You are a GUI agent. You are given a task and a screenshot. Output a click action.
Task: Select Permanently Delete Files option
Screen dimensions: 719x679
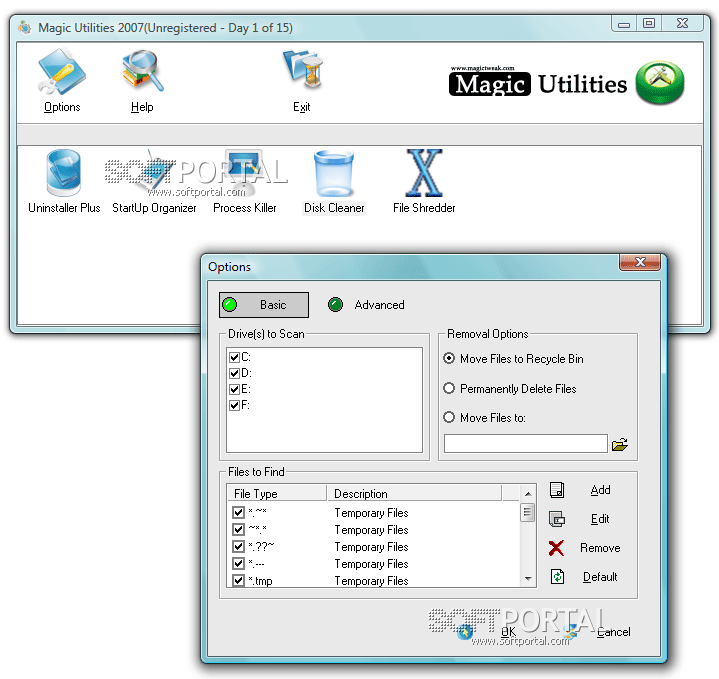[449, 389]
